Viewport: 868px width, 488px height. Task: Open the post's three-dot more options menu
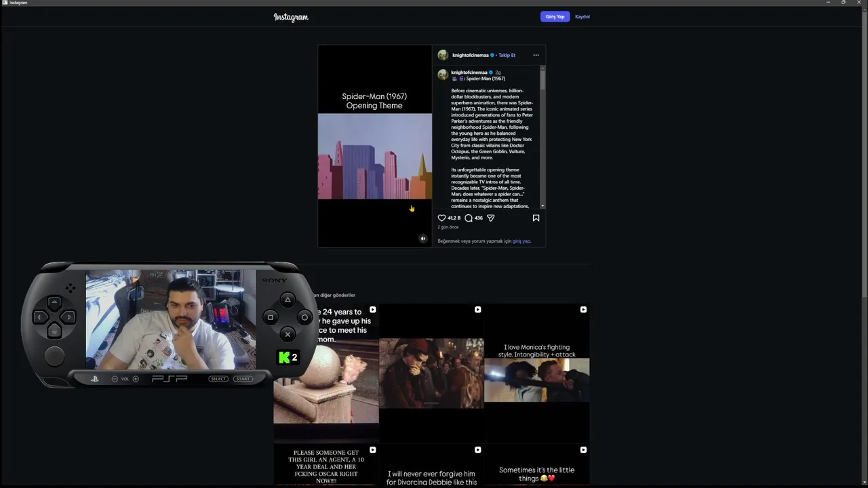coord(536,55)
